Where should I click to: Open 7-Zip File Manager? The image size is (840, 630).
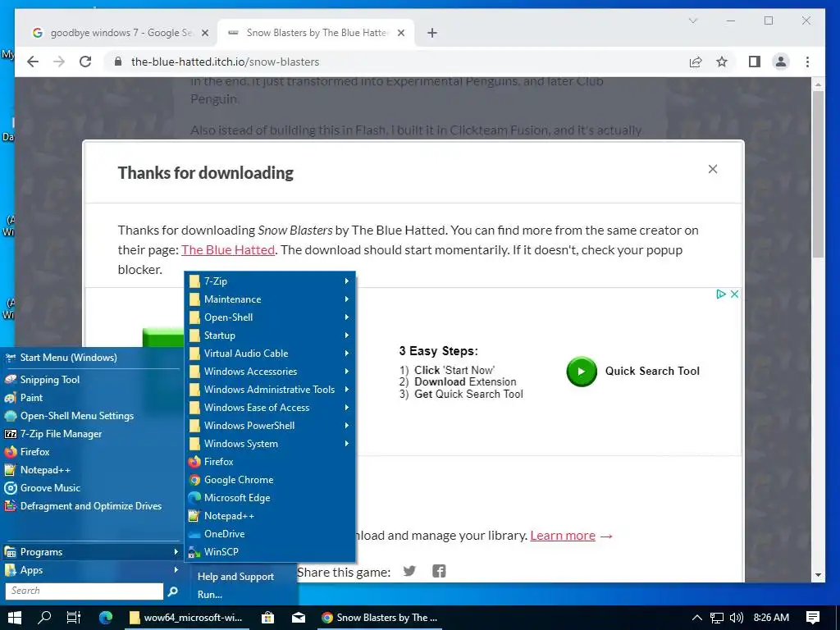[92, 434]
